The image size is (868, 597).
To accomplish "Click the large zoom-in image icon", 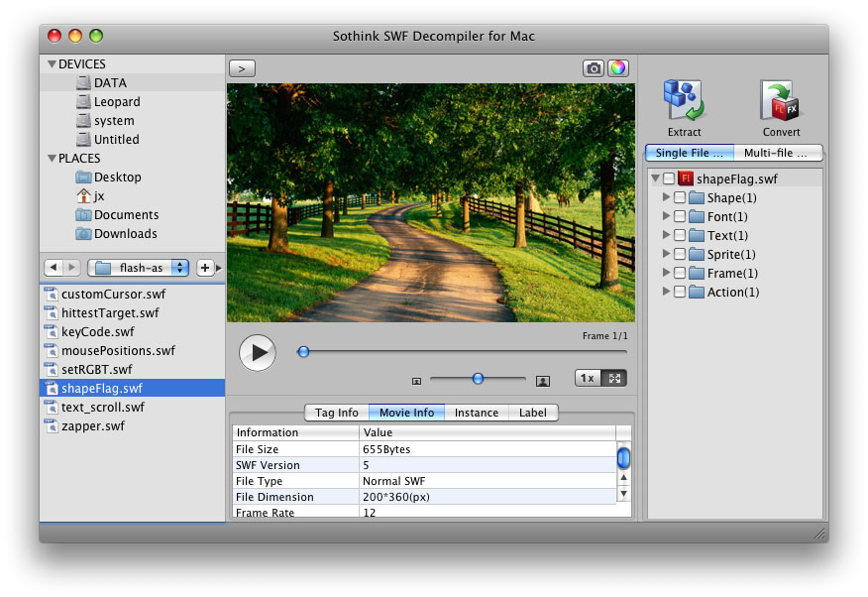I will pyautogui.click(x=543, y=381).
